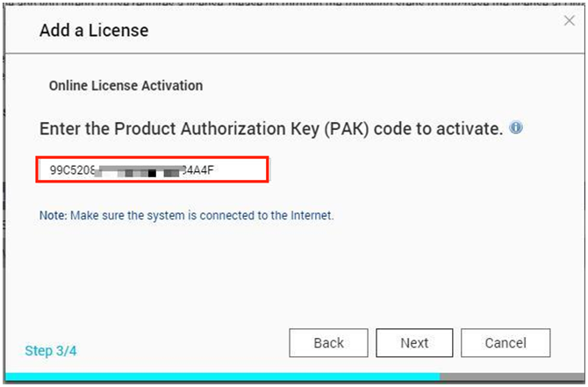588x387 pixels.
Task: Click the cyan completed portion of the progress bar
Action: tap(223, 376)
